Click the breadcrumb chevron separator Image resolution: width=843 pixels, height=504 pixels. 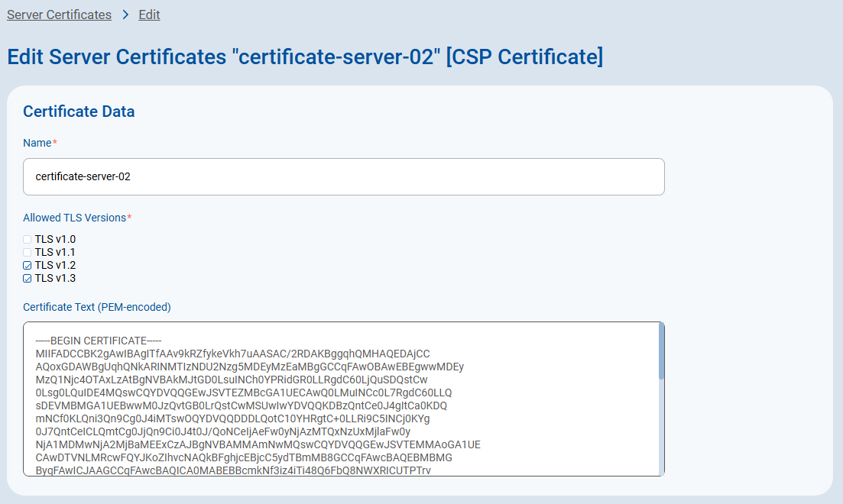(125, 15)
